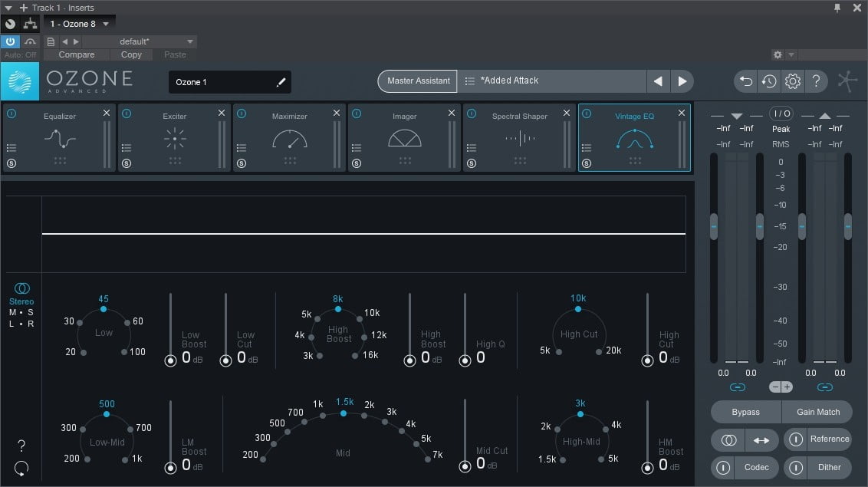
Task: Open Vintage EQ help question mark
Action: point(21,446)
